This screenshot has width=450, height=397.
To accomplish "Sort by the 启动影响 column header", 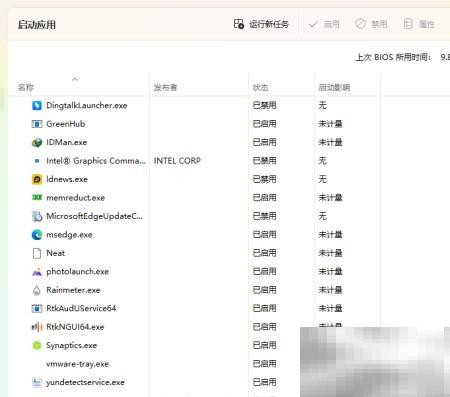I will [x=334, y=88].
